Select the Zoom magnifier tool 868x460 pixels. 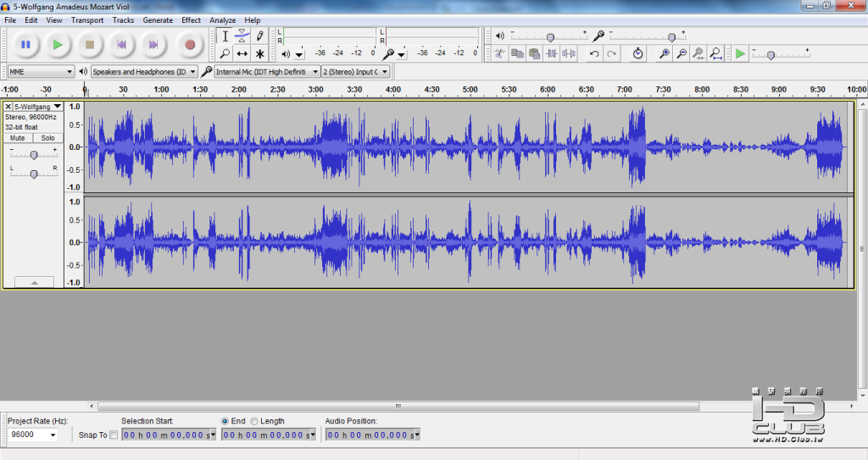point(225,53)
